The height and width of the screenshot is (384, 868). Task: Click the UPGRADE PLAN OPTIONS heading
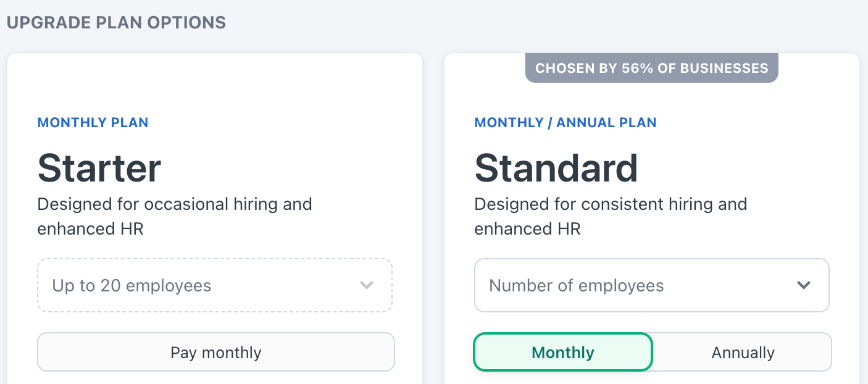pyautogui.click(x=116, y=22)
